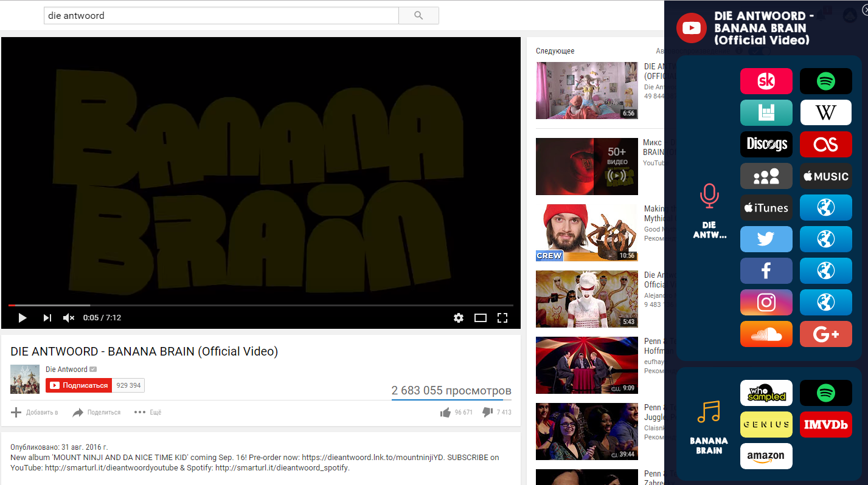Click the magnifier search button
The image size is (868, 485).
click(418, 16)
